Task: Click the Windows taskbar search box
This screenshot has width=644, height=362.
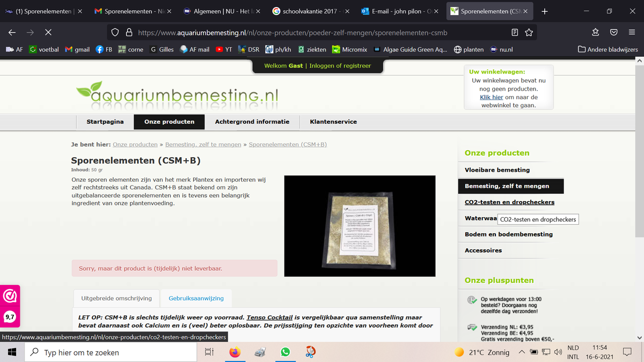Action: click(113, 352)
